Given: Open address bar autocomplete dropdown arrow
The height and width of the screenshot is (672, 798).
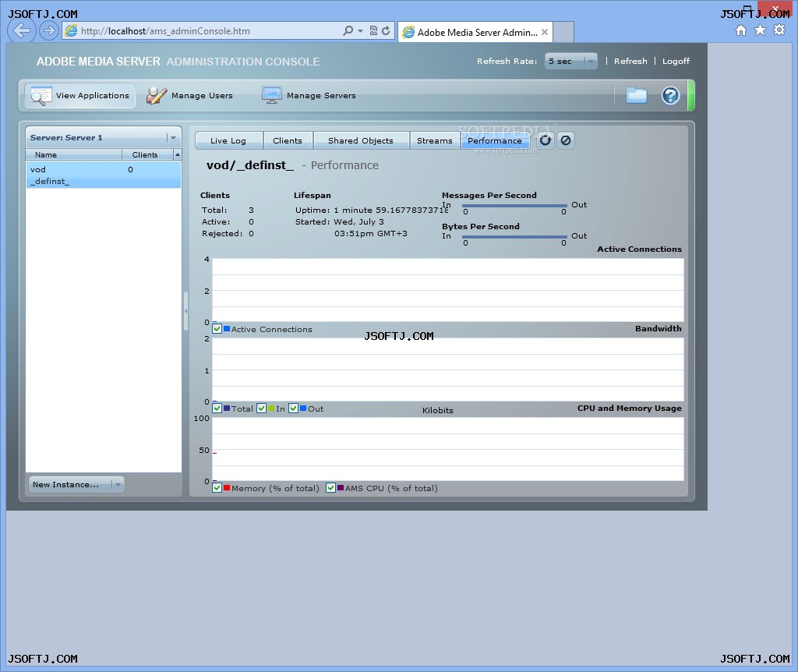Looking at the screenshot, I should point(360,30).
